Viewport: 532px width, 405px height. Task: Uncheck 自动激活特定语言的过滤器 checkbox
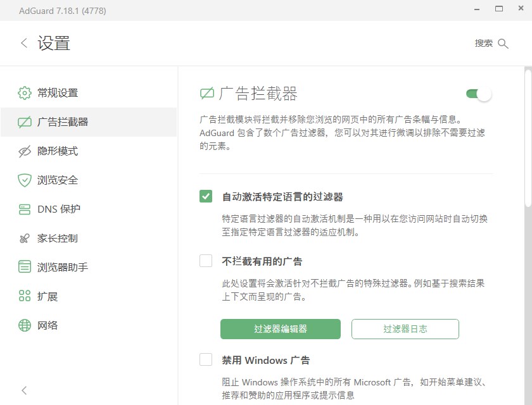click(x=206, y=196)
